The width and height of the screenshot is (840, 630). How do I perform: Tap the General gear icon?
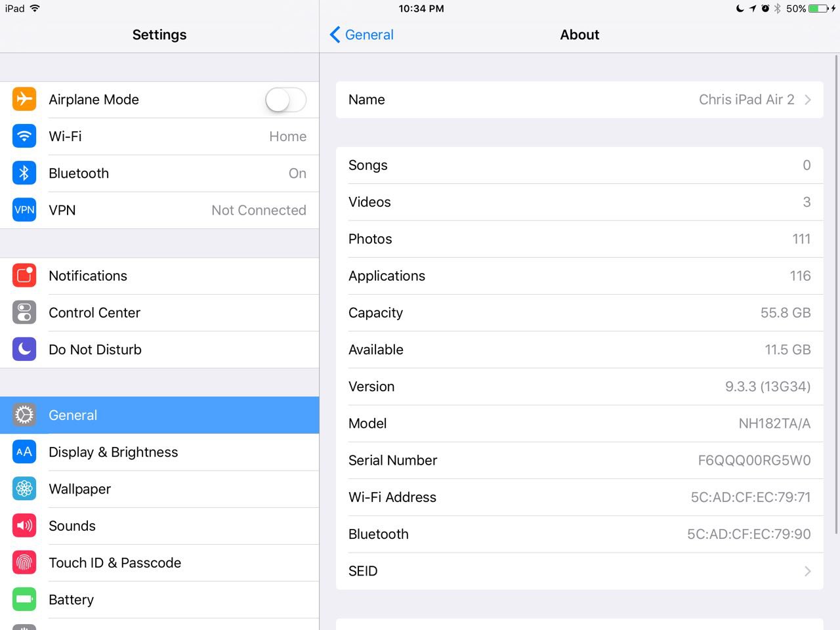(x=24, y=415)
